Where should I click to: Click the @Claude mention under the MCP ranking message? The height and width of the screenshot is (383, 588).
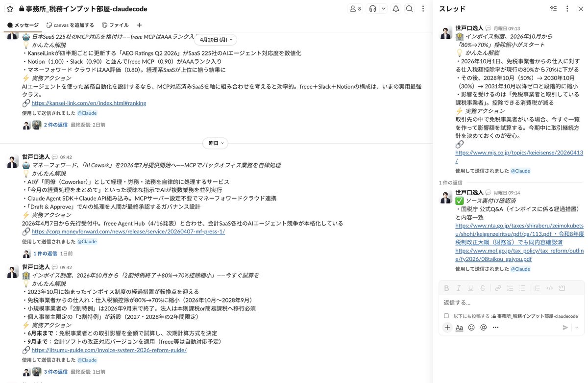point(87,113)
